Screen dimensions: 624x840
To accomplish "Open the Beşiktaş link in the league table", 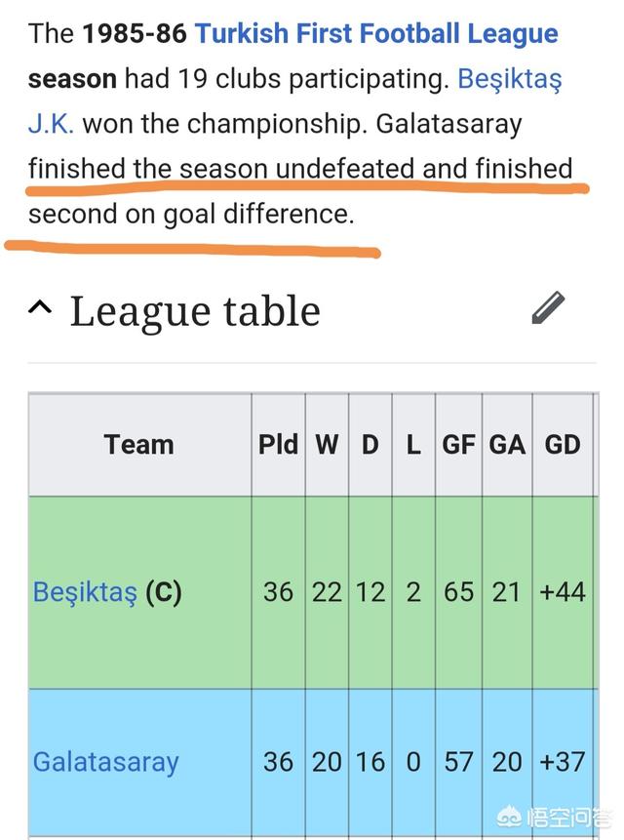I will point(85,592).
